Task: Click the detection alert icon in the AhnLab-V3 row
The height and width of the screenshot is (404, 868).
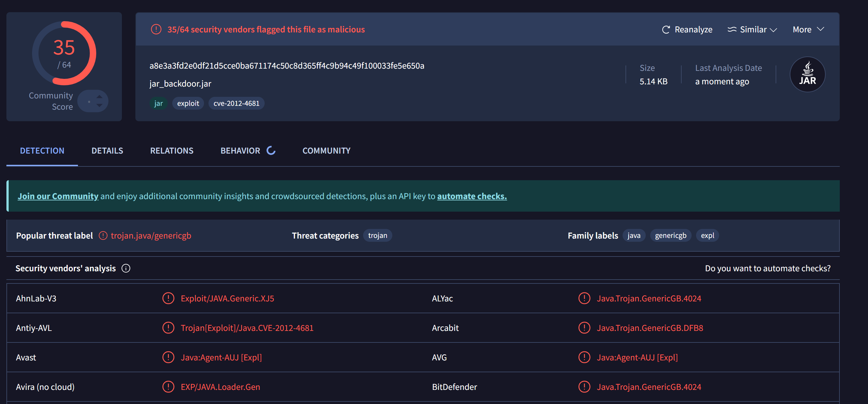Action: point(168,298)
